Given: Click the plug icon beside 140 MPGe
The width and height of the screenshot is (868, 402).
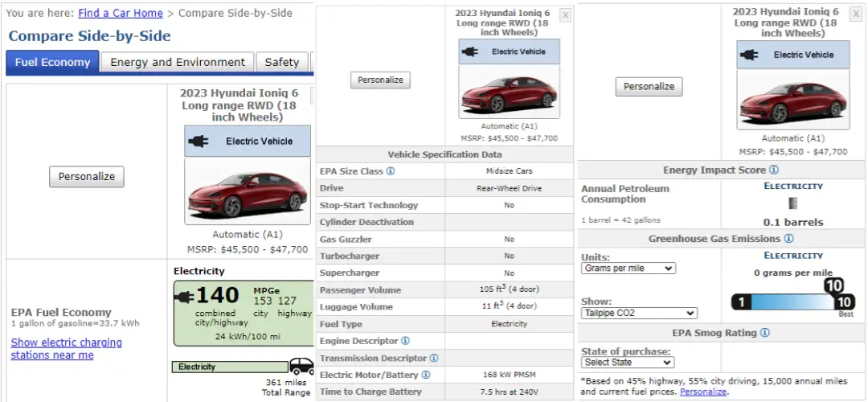Looking at the screenshot, I should pos(184,297).
